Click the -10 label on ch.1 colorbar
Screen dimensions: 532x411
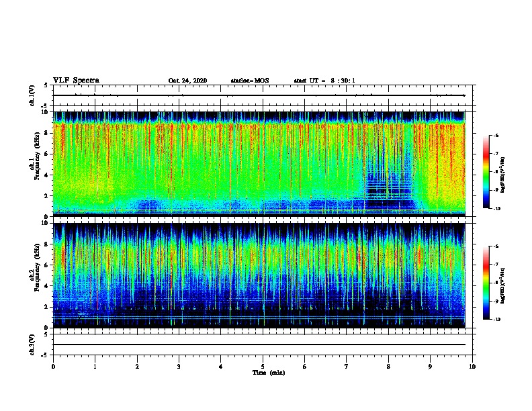(x=496, y=209)
